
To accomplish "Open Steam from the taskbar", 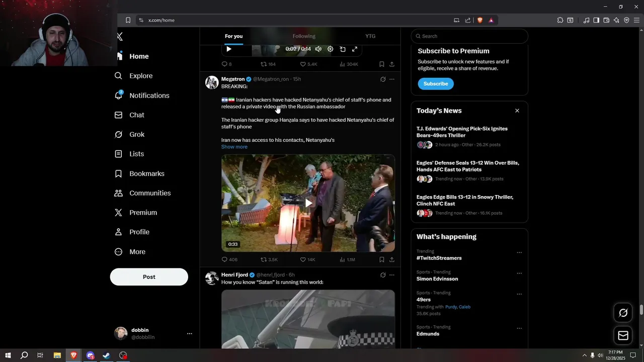I will pos(107,355).
